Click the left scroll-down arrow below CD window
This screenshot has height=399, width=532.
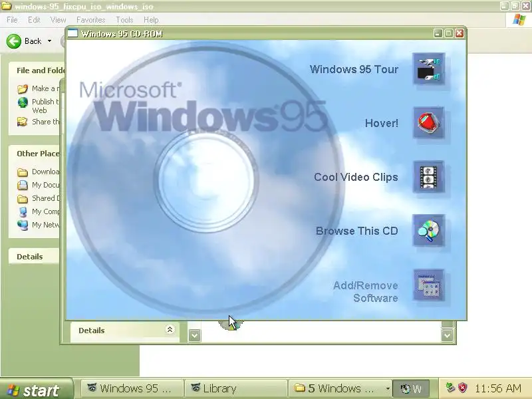tap(194, 336)
